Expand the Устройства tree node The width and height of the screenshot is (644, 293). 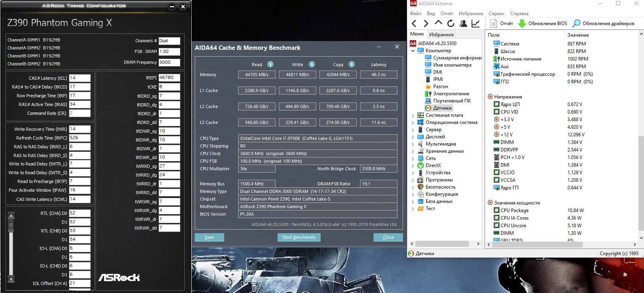coord(413,173)
